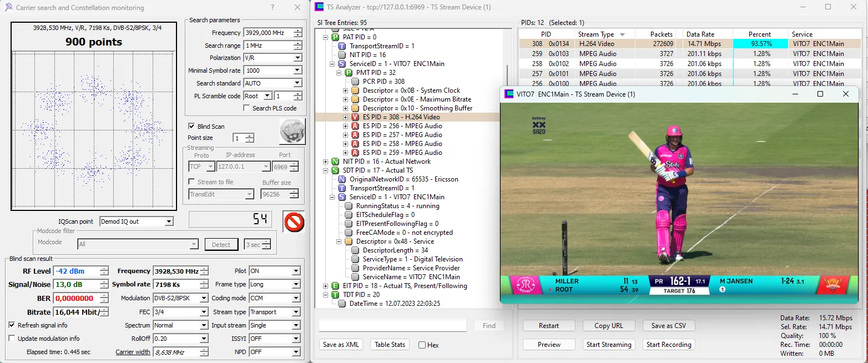Viewport: 868px width, 363px height.
Task: Click the NIT PID = 16 Actual Network icon
Action: [335, 162]
